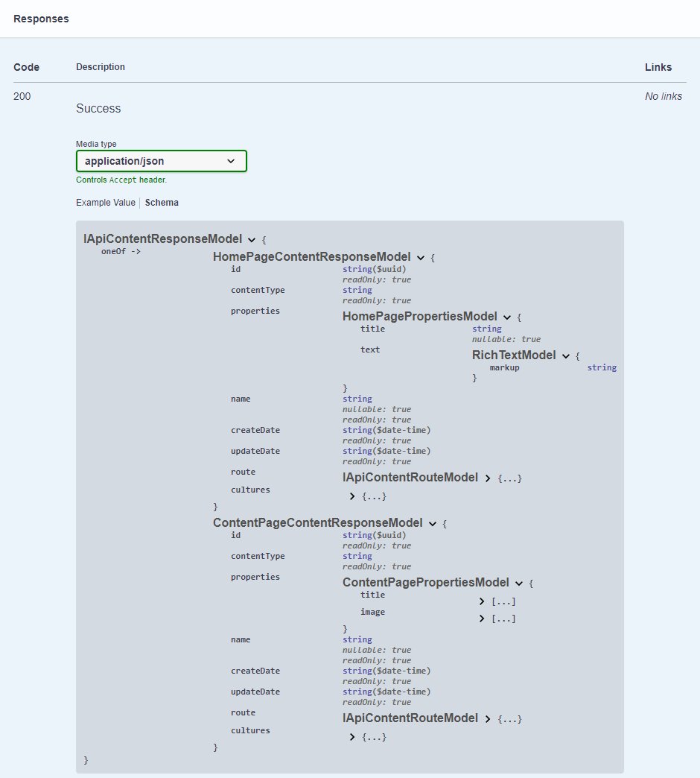Screen dimensions: 700x778
Task: Click the HomePageContentResponseModel title
Action: point(312,257)
